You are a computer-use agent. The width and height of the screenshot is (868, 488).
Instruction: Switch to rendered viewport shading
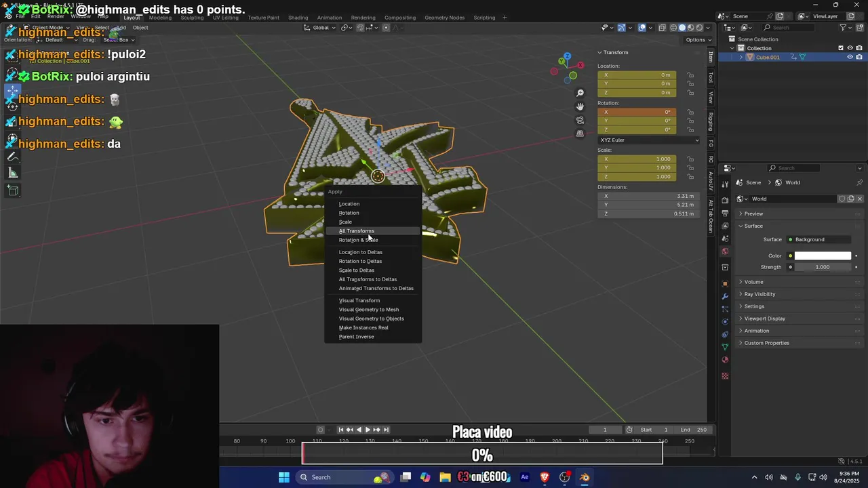click(700, 28)
